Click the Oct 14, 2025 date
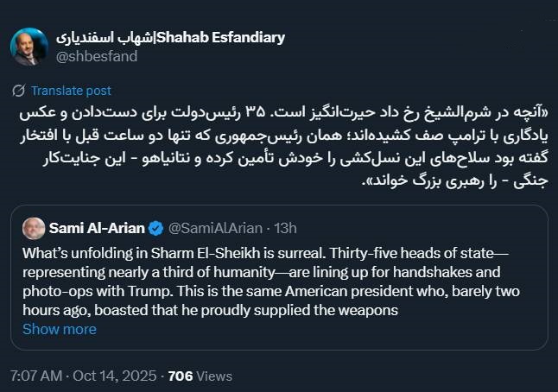Viewport: 558px width, 392px height. click(115, 376)
